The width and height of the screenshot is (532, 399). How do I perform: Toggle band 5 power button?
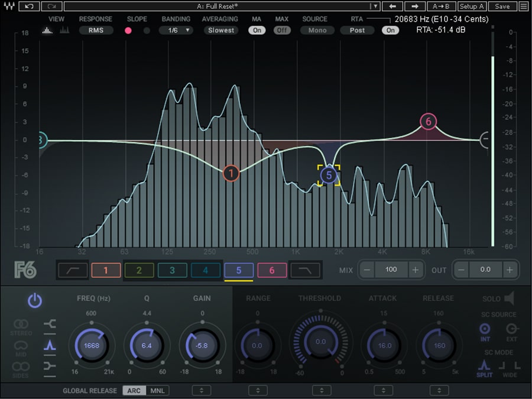[x=35, y=301]
